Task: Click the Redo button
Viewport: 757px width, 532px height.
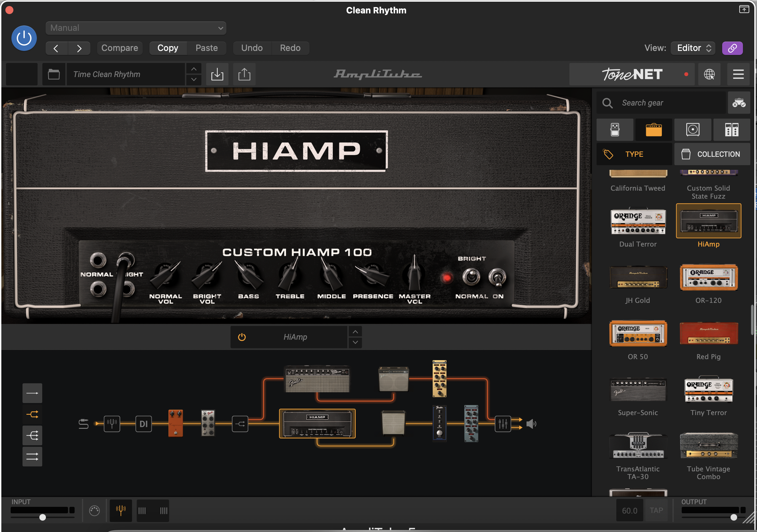Action: 290,48
